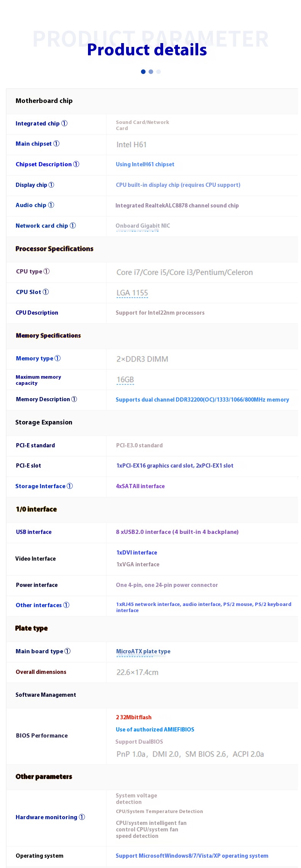Click the info icon next to Other interfaces
Image resolution: width=301 pixels, height=868 pixels.
coord(66,605)
